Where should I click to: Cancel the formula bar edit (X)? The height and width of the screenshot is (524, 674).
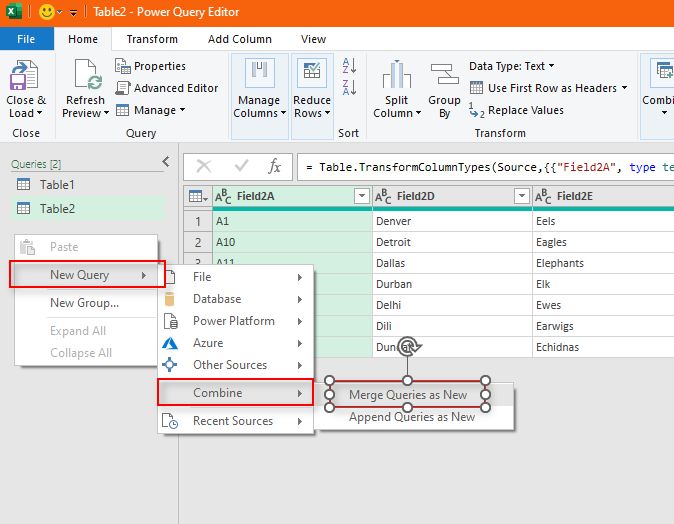(x=204, y=166)
